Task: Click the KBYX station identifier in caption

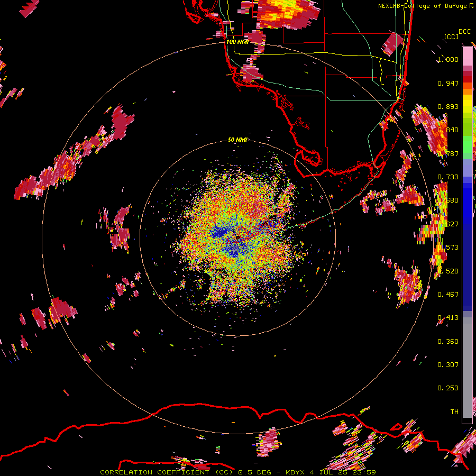Action: click(296, 472)
